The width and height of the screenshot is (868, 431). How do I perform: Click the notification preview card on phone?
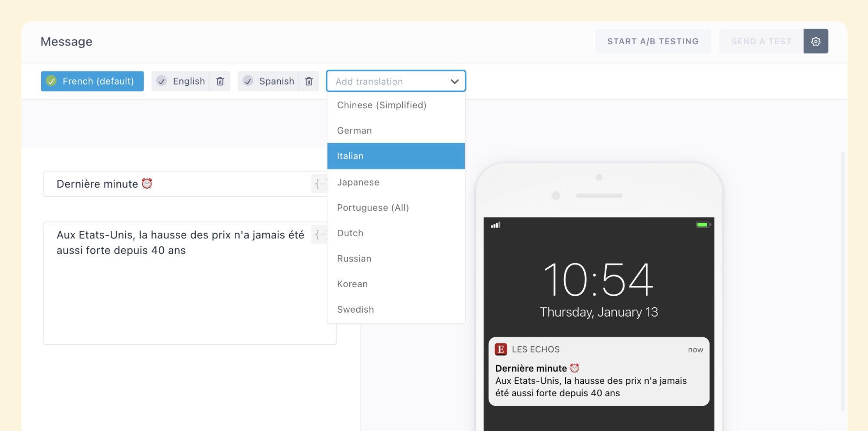click(x=599, y=372)
